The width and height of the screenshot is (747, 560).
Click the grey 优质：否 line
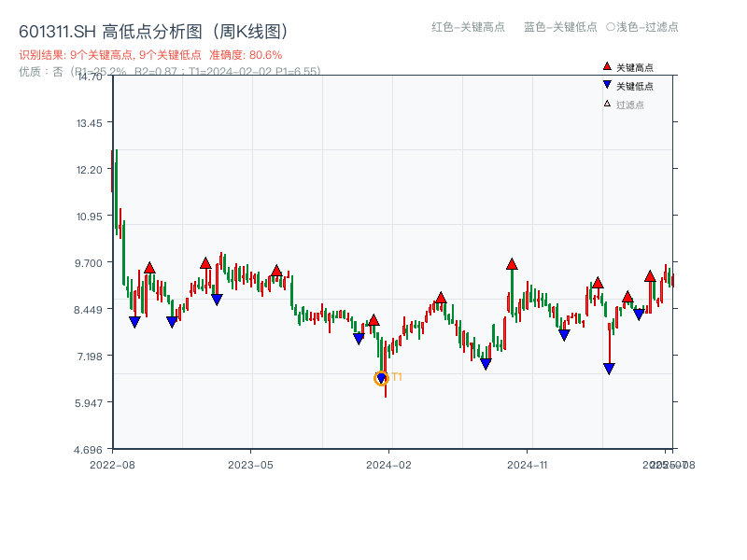(170, 72)
